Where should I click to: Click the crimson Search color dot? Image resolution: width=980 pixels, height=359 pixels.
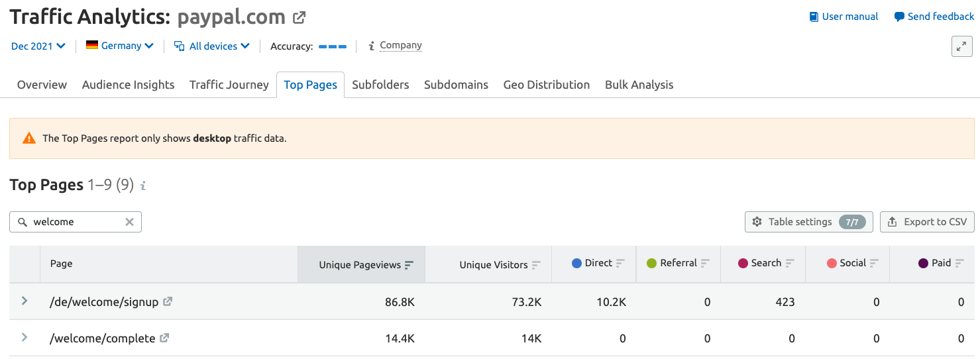[743, 263]
